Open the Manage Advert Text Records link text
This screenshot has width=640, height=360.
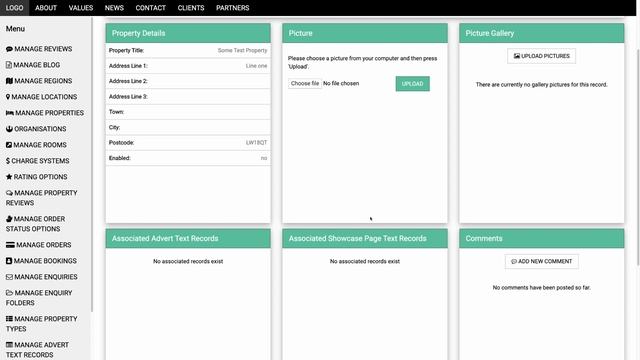37,350
